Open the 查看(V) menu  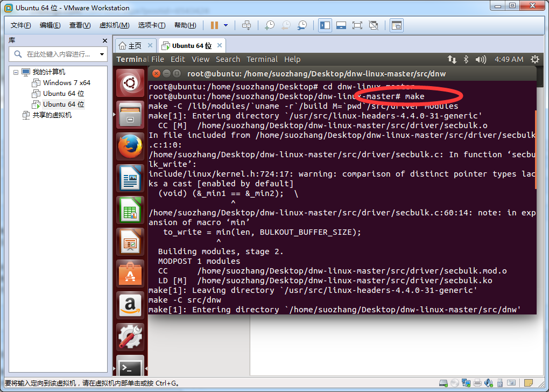80,25
